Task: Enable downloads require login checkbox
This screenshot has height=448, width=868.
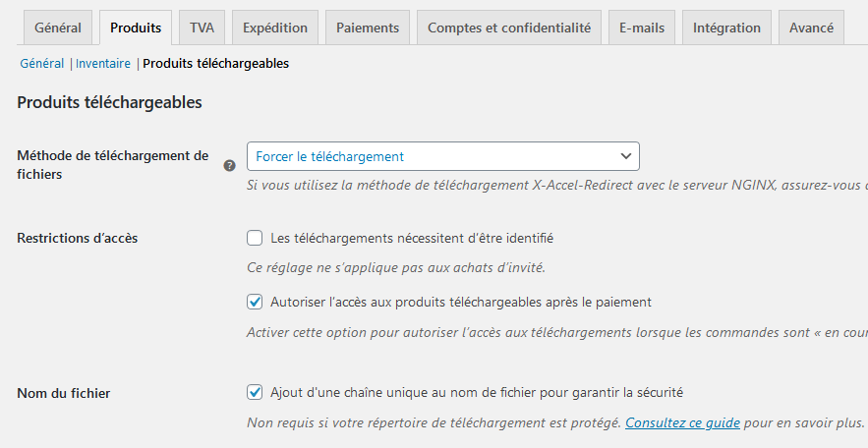Action: click(x=255, y=238)
